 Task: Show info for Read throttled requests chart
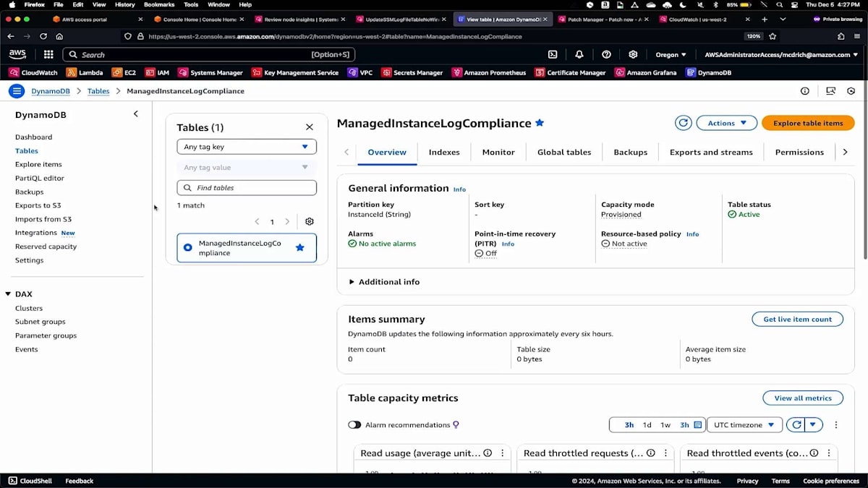tap(650, 453)
